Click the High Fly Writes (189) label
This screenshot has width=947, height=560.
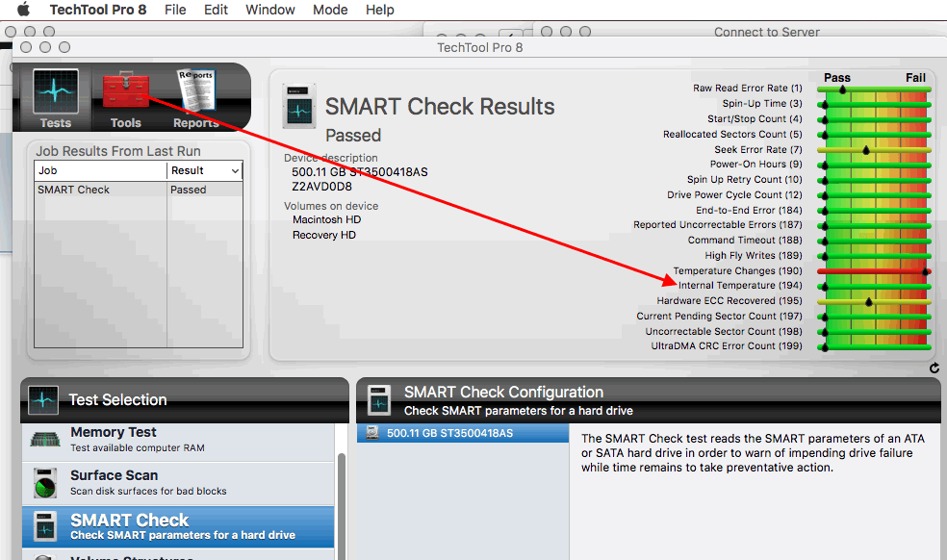click(x=754, y=256)
